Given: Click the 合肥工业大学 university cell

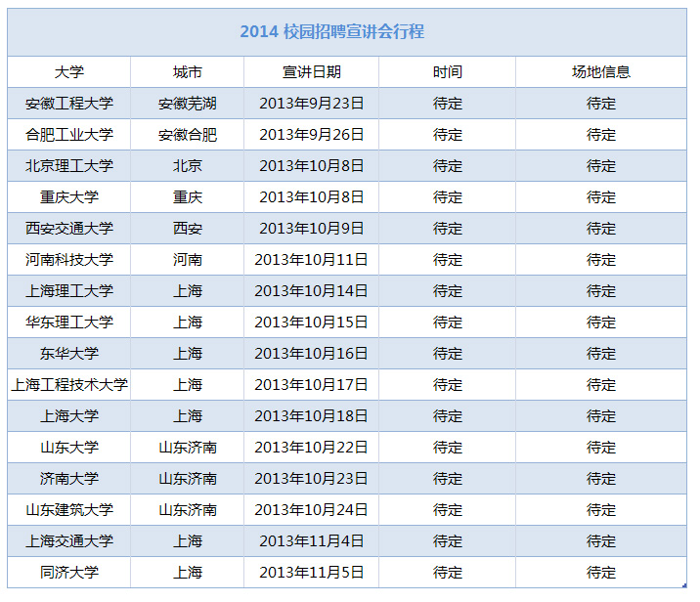Looking at the screenshot, I should (69, 135).
